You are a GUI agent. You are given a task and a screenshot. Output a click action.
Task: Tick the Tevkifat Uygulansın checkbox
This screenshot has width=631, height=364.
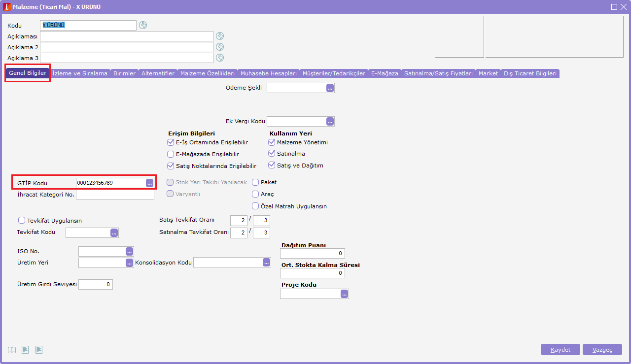pos(21,221)
